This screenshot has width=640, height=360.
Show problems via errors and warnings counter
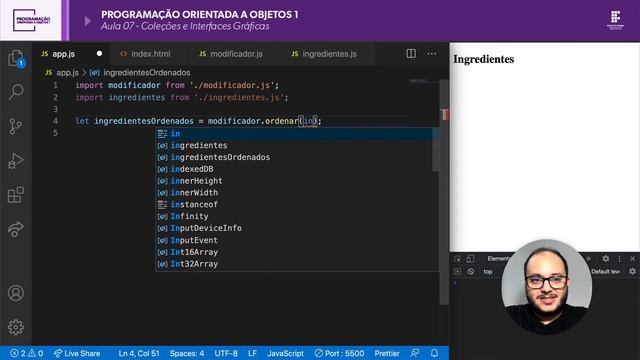pos(26,353)
